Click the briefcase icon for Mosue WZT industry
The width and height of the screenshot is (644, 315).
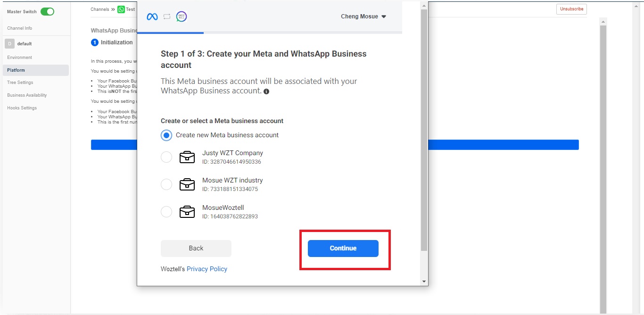click(x=187, y=184)
